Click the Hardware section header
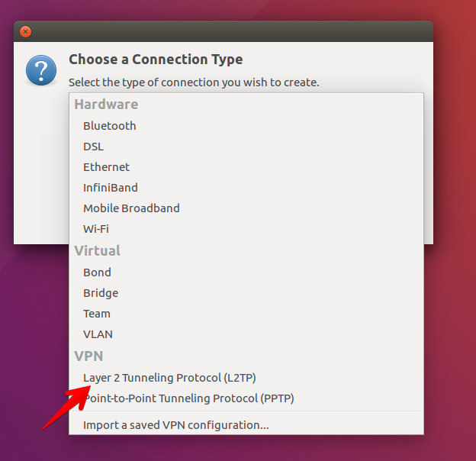The image size is (476, 461). 106,104
